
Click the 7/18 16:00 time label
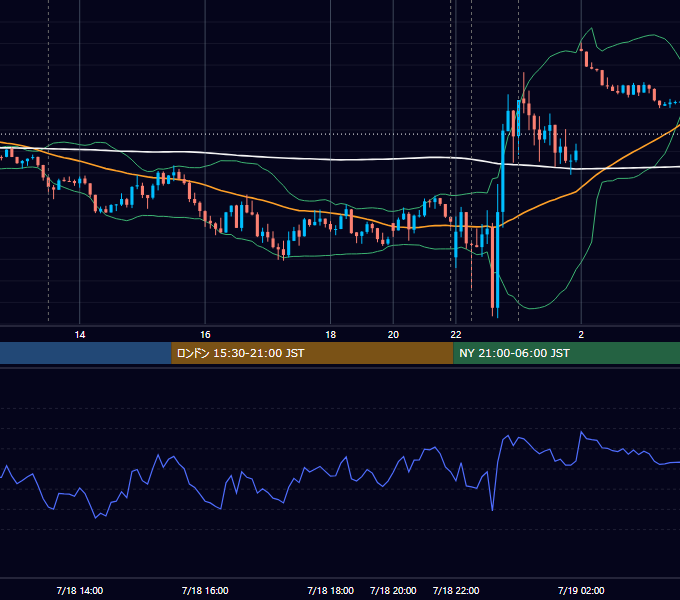(x=205, y=590)
